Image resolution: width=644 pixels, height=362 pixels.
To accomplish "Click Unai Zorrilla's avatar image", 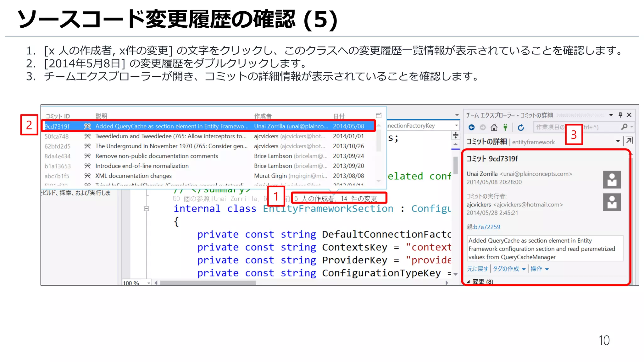I will pos(612,180).
